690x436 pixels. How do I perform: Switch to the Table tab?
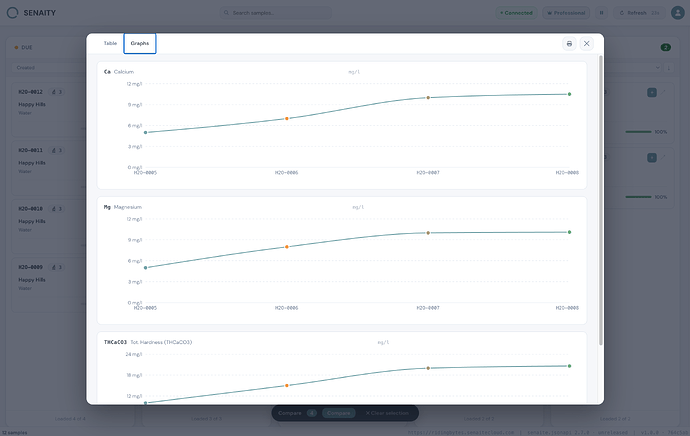click(110, 43)
